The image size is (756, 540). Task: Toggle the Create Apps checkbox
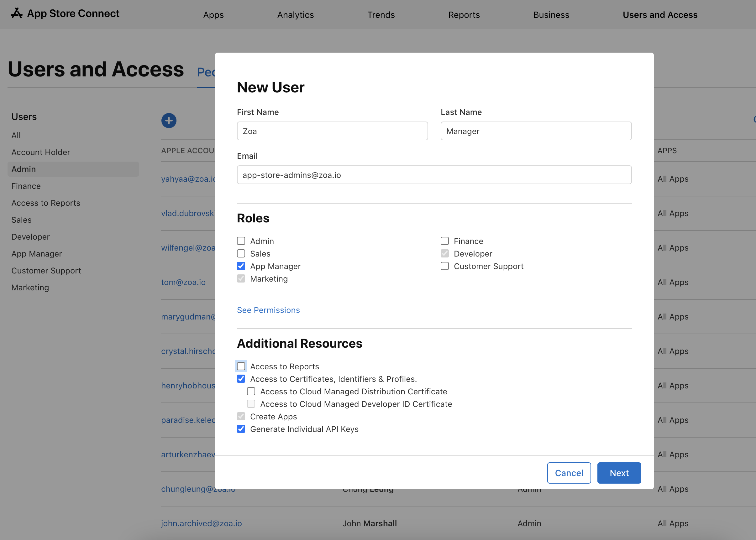[241, 416]
